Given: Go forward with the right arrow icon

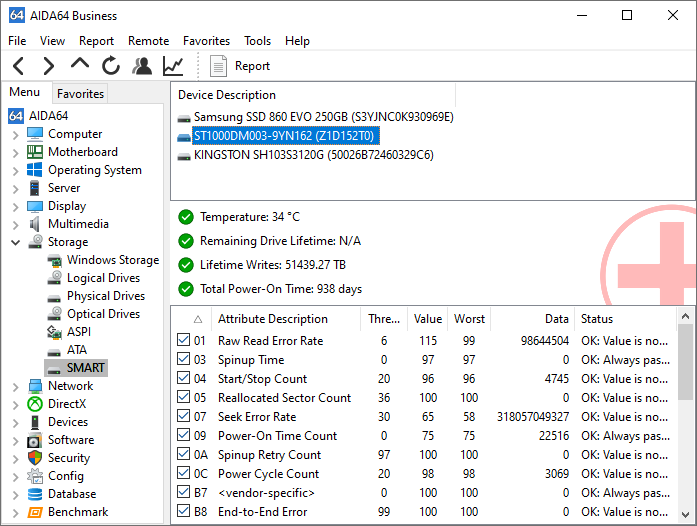Looking at the screenshot, I should coord(48,66).
